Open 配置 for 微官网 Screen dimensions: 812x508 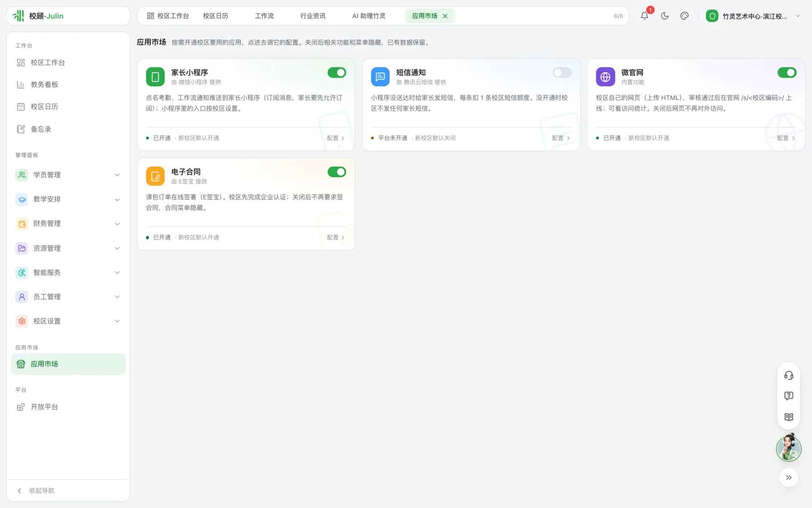[x=786, y=138]
